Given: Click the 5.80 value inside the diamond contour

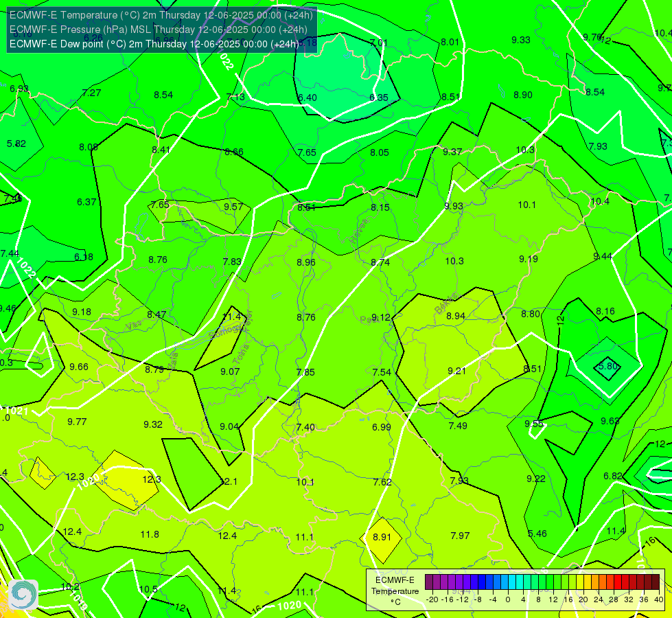Looking at the screenshot, I should [x=609, y=366].
